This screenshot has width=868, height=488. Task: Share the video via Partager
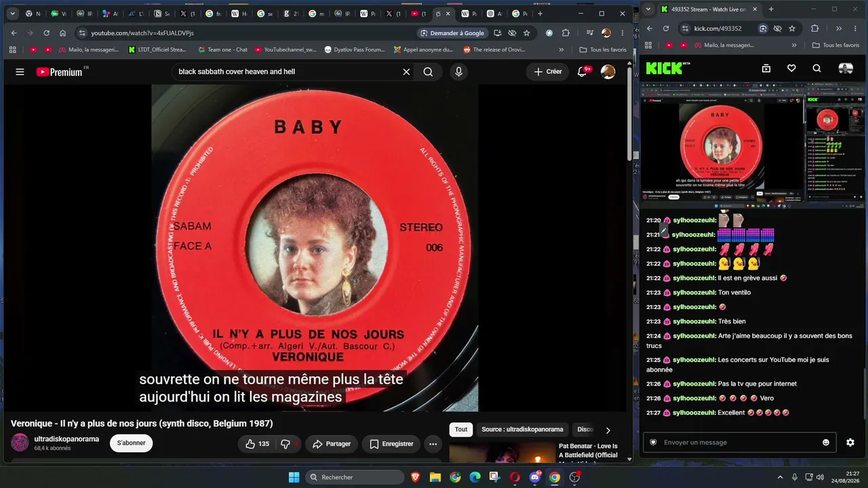coord(332,444)
